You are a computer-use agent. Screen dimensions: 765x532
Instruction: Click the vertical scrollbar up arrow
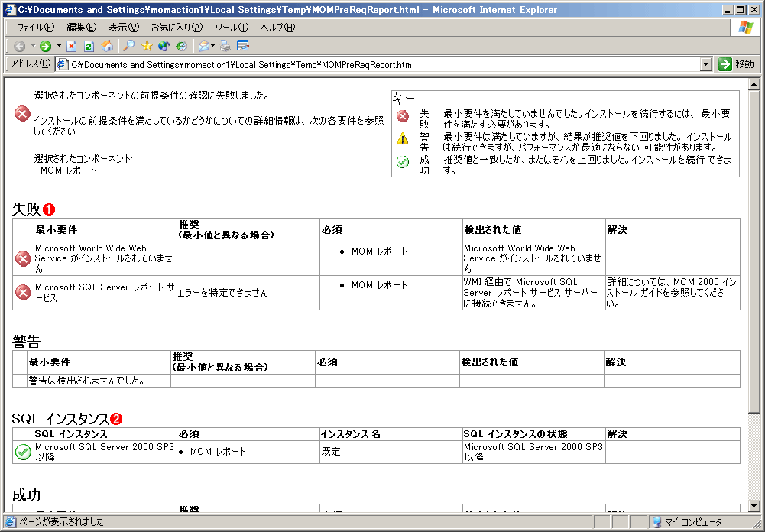(754, 84)
